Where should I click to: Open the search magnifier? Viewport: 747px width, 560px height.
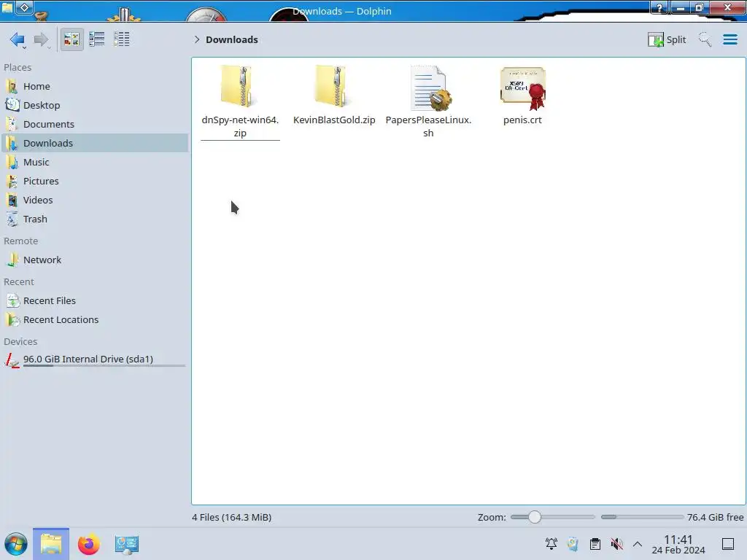coord(705,39)
